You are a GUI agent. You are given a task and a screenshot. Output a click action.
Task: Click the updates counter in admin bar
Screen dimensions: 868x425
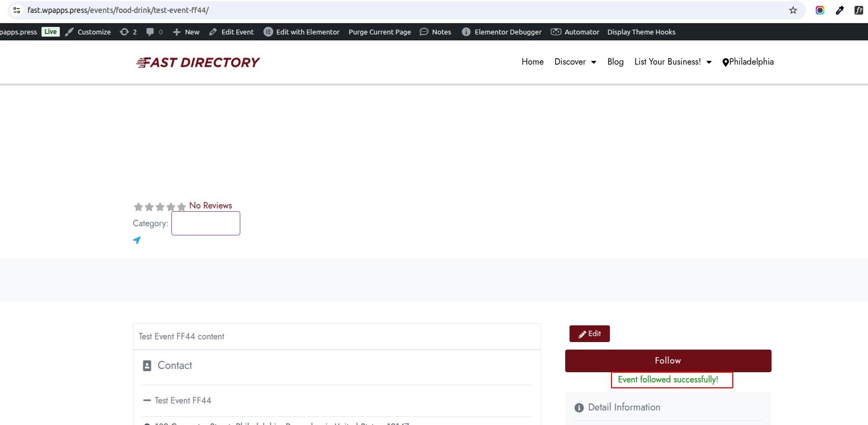(x=128, y=32)
